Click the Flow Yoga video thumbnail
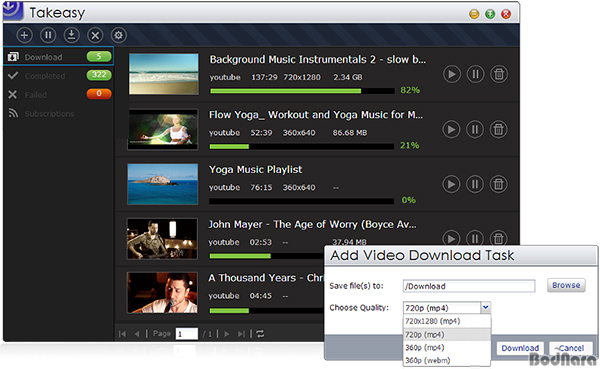600x369 pixels. click(163, 129)
